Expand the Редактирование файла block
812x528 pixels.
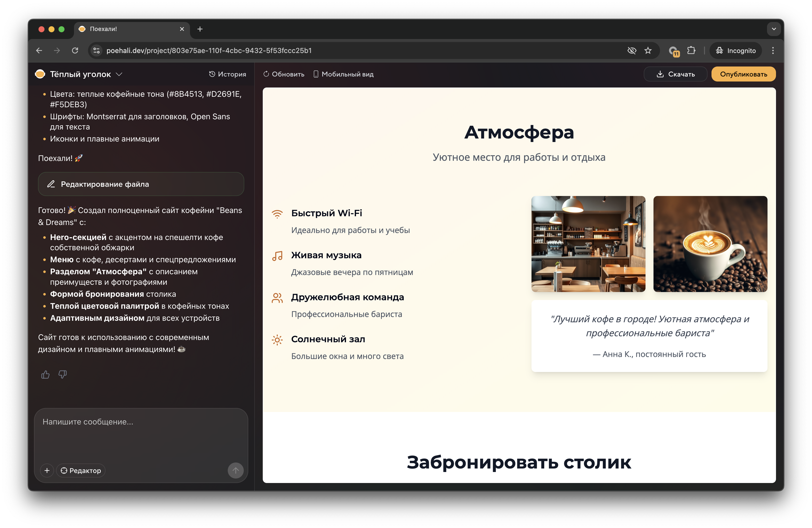(x=141, y=184)
